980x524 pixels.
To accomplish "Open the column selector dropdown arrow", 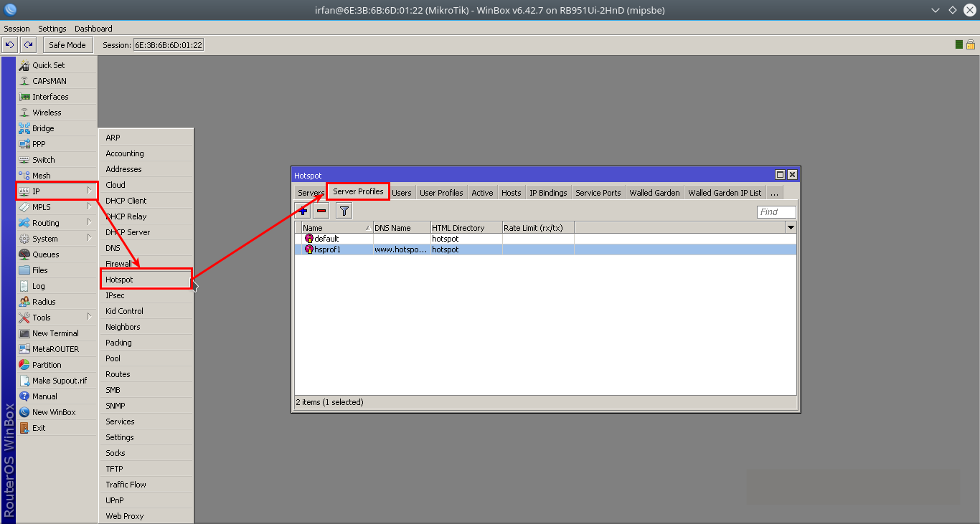I will pyautogui.click(x=791, y=228).
